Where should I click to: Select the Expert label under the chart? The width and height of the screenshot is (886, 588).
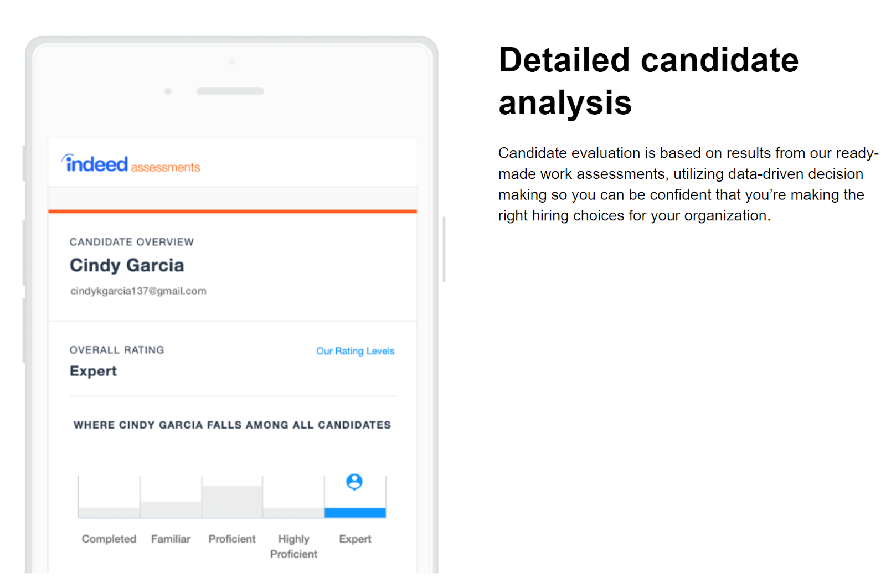[x=355, y=539]
